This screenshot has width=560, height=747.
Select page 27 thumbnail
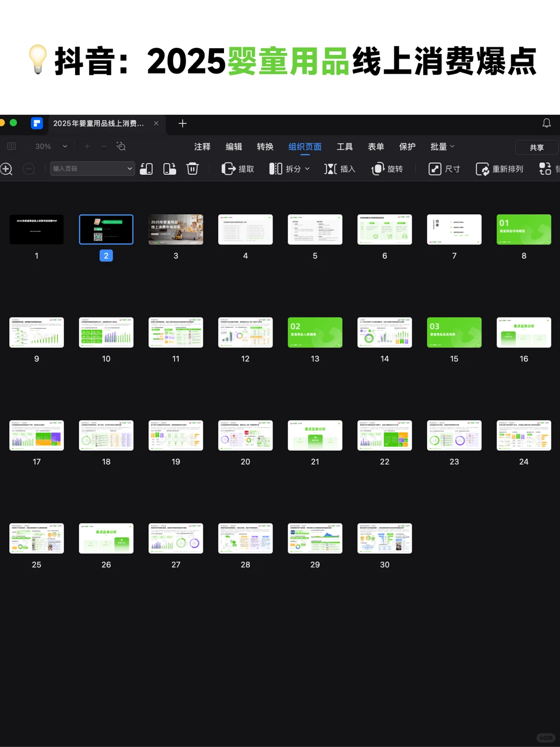[x=176, y=538]
